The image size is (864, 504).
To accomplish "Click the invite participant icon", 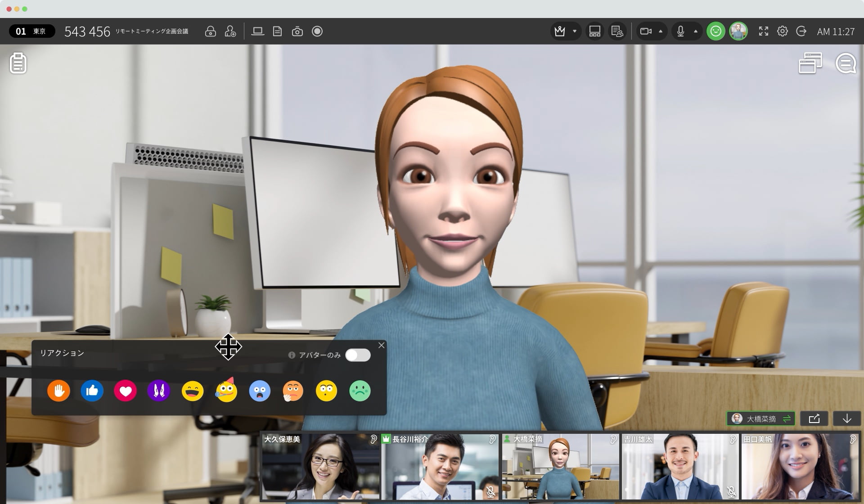I will (x=230, y=31).
